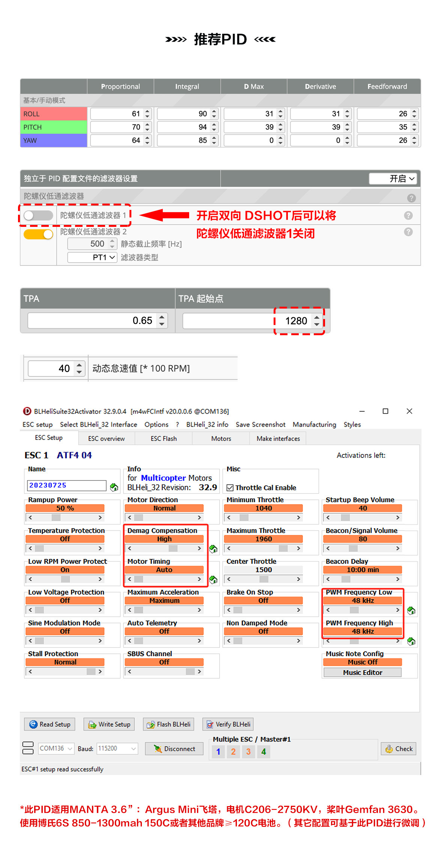This screenshot has width=441, height=868.
Task: Increase the TPA breakpoint 1280 stepper
Action: click(x=317, y=318)
